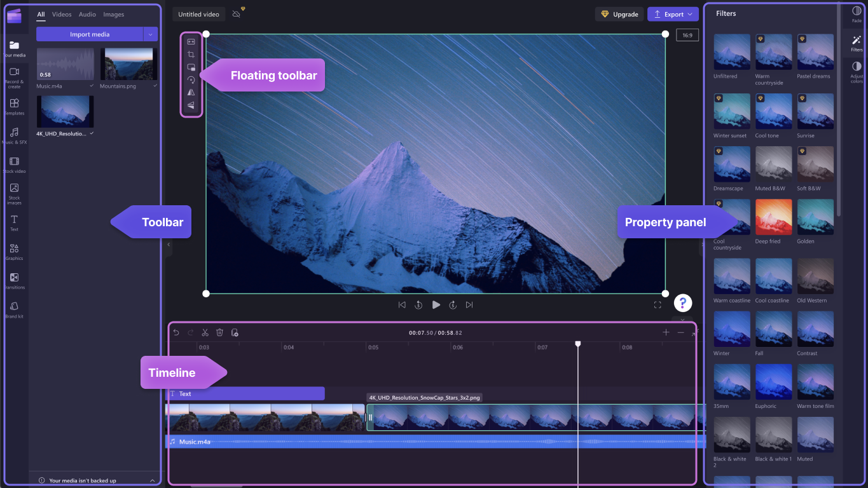Switch to the Audio tab

pyautogui.click(x=87, y=14)
